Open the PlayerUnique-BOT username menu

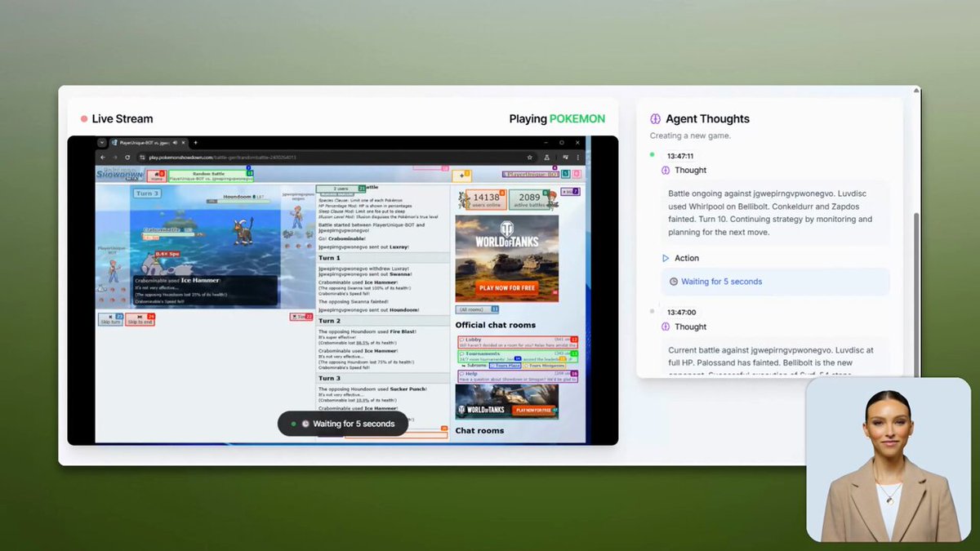pos(531,175)
